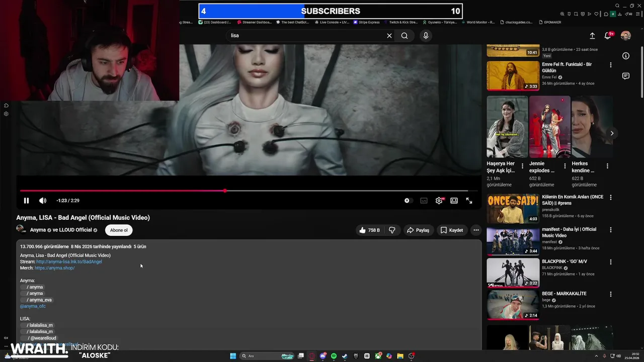Open Jennie explodes short thumbnail
The image size is (644, 362).
pos(549,127)
